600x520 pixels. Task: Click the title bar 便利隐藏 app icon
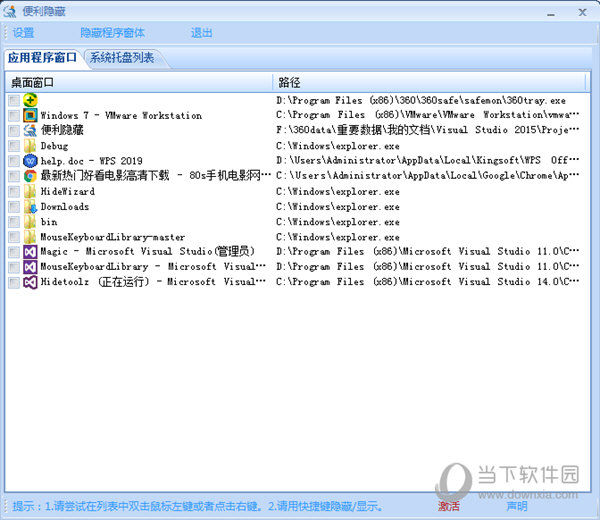(x=10, y=11)
